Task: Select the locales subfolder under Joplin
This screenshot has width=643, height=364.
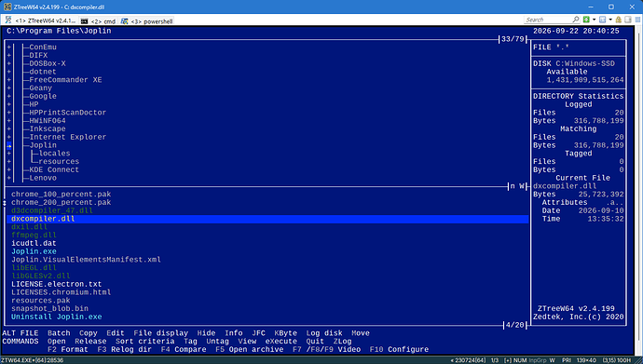Action: click(54, 153)
